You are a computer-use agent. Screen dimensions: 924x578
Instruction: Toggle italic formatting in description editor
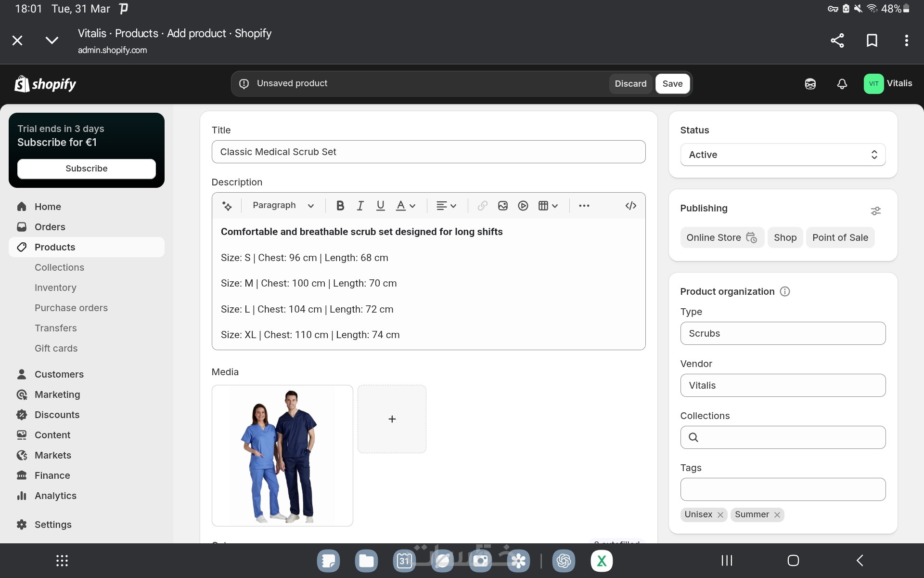360,206
